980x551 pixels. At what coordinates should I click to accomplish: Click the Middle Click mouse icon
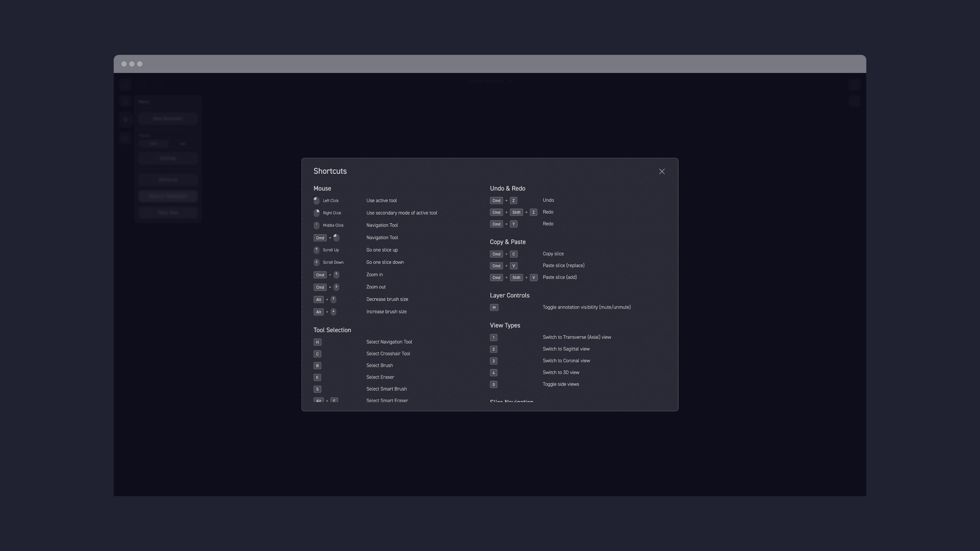[316, 225]
